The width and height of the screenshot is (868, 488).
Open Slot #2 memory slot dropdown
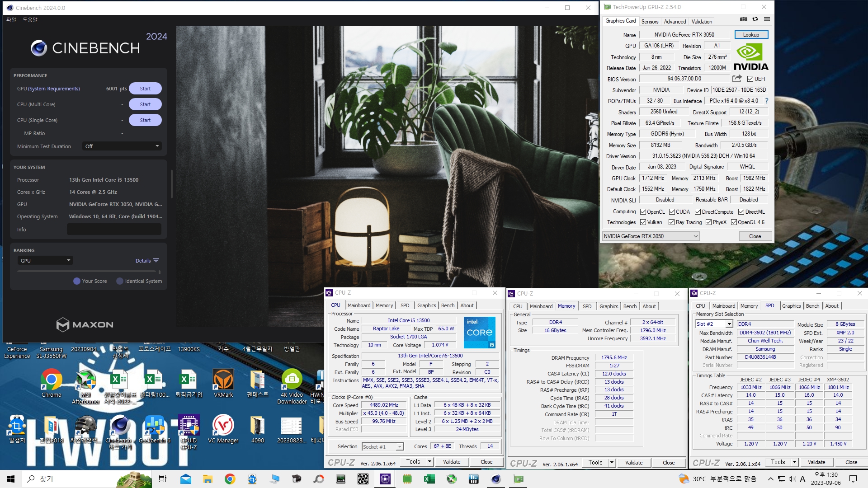click(714, 324)
